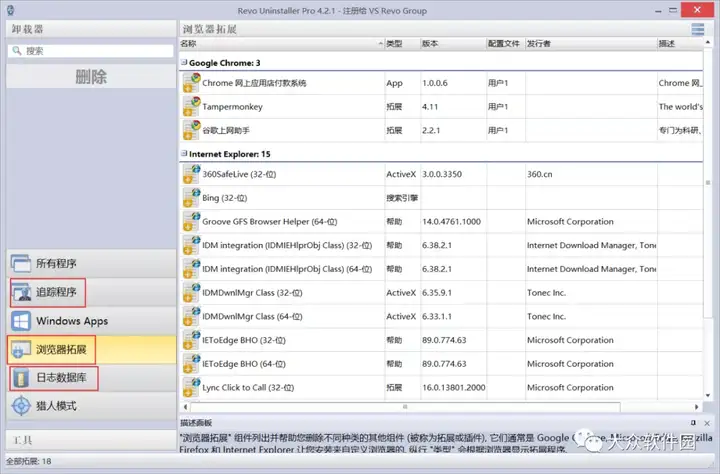Select Lync Click to Call (32-位) name
This screenshot has width=720, height=474.
248,388
